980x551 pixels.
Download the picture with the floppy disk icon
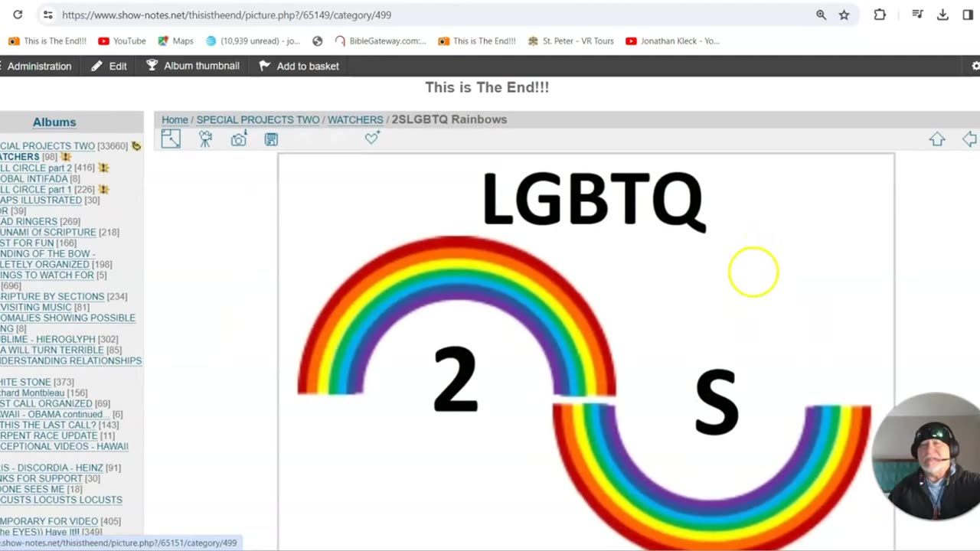click(271, 139)
